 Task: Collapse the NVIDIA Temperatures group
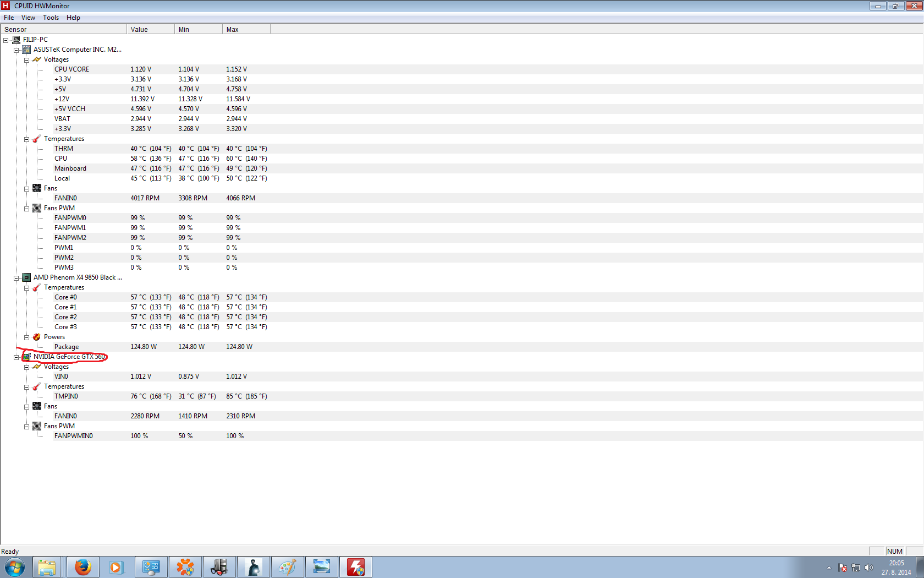pyautogui.click(x=26, y=387)
